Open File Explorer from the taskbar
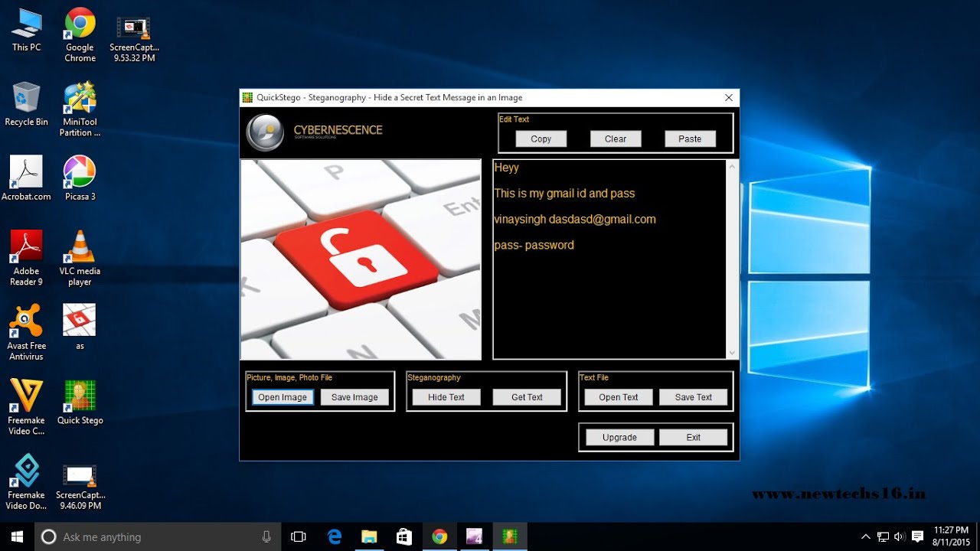This screenshot has height=551, width=980. coord(369,536)
